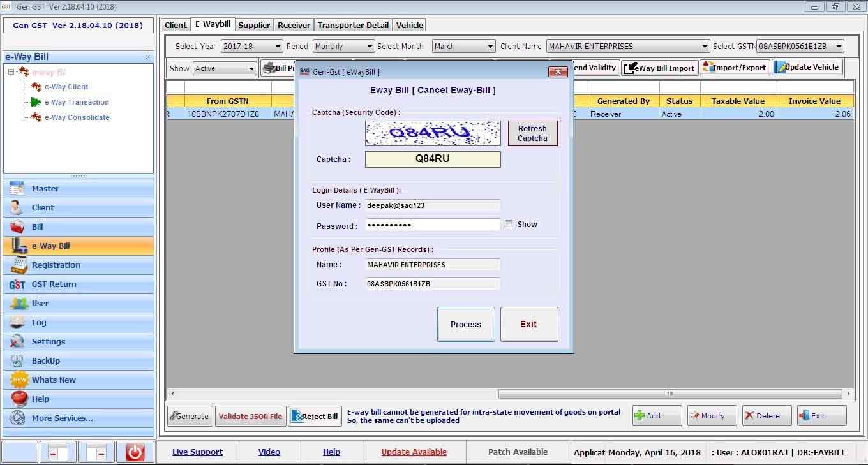Click the Process button
This screenshot has height=465, width=868.
point(466,324)
